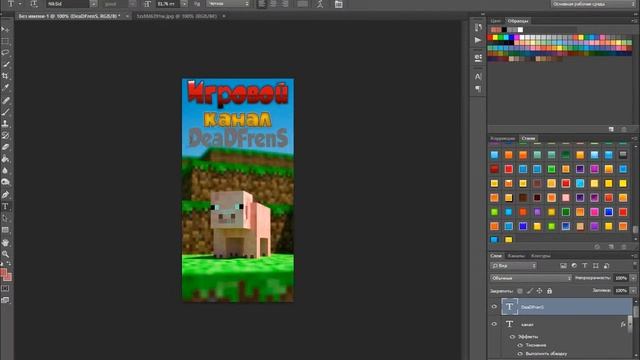The width and height of the screenshot is (640, 360).
Task: Hide the DeadFrenS text layer
Action: click(x=494, y=307)
